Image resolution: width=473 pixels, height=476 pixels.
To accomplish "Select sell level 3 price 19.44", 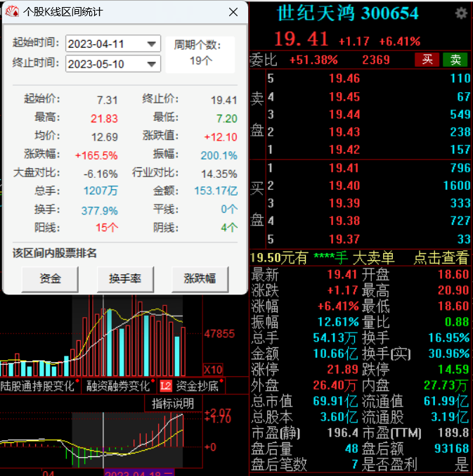I will [344, 115].
